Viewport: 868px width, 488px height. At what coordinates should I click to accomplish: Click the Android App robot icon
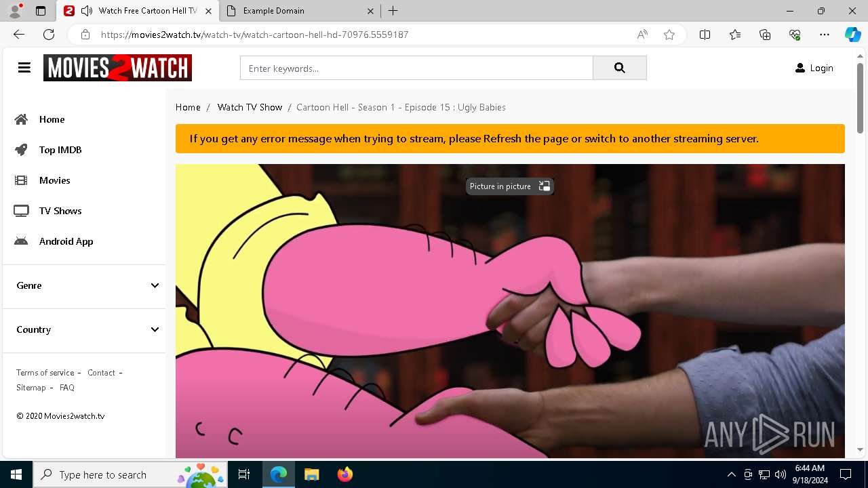point(22,241)
